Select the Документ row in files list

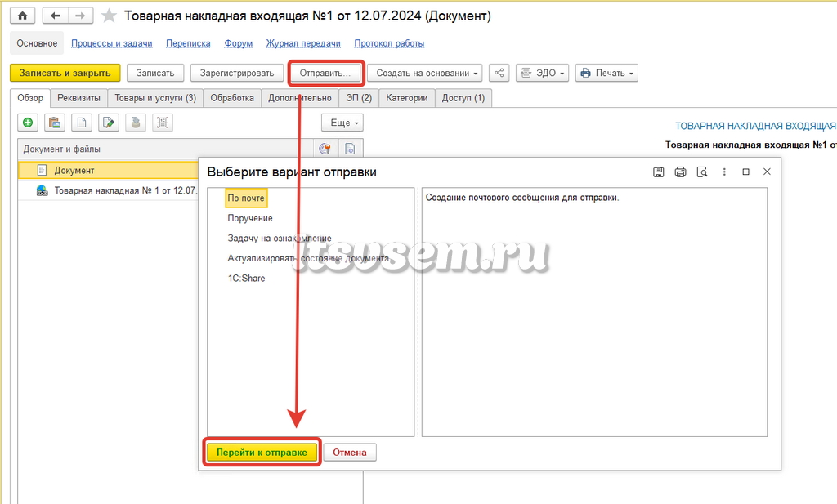point(109,170)
